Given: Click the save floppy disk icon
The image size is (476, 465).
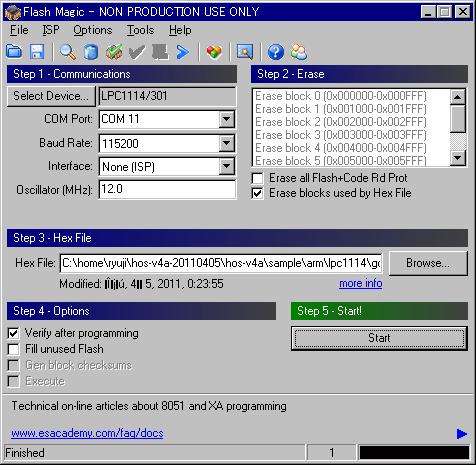Looking at the screenshot, I should tap(37, 52).
